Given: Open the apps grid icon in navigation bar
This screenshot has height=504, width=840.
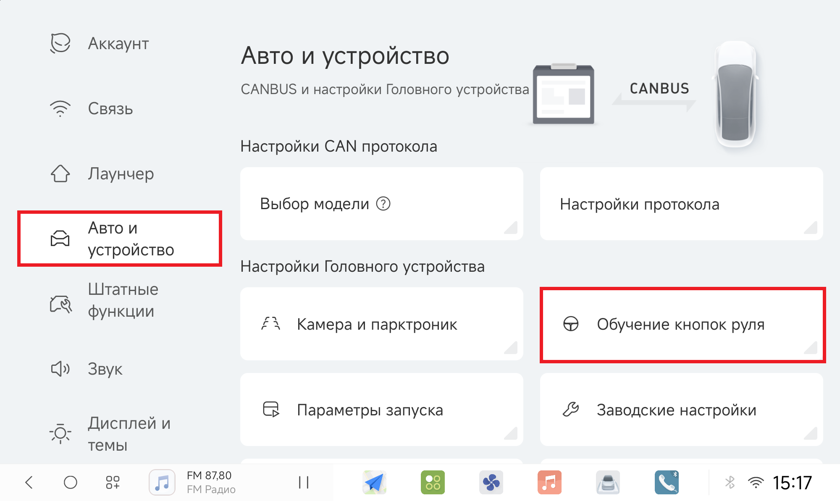Looking at the screenshot, I should [x=113, y=482].
